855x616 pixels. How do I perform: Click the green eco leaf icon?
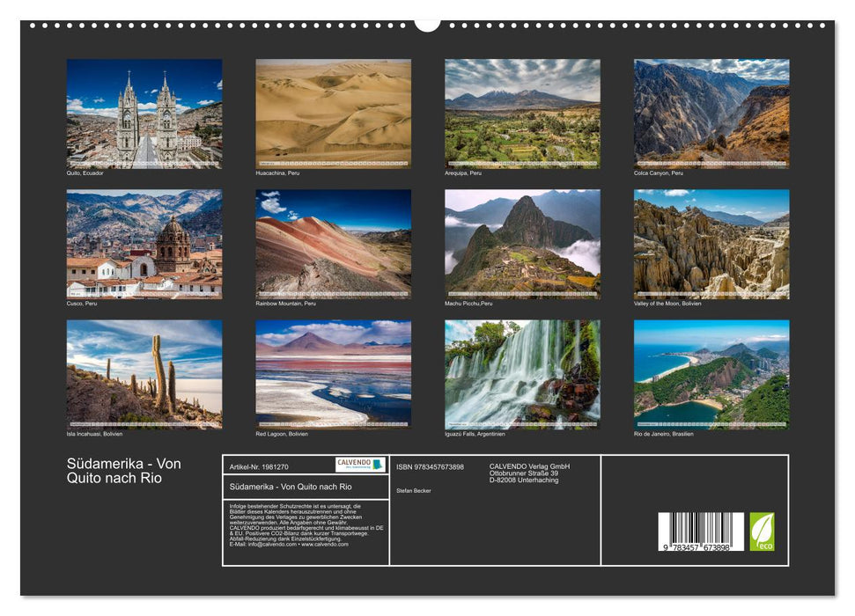(762, 532)
